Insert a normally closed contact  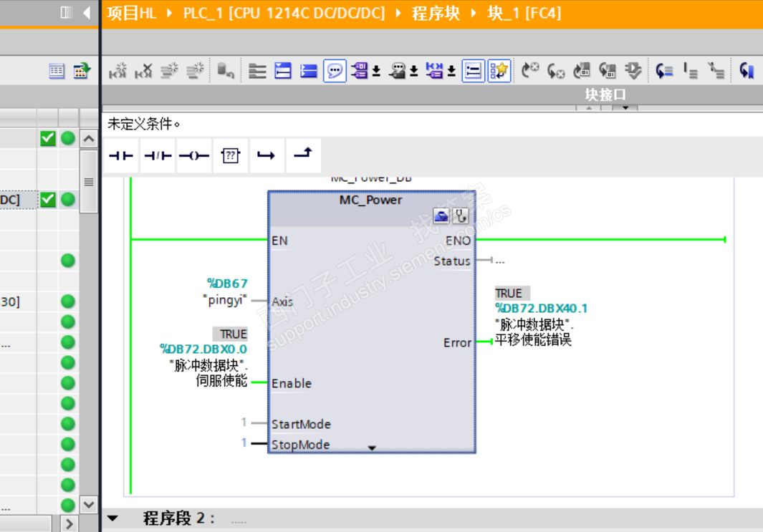(158, 155)
